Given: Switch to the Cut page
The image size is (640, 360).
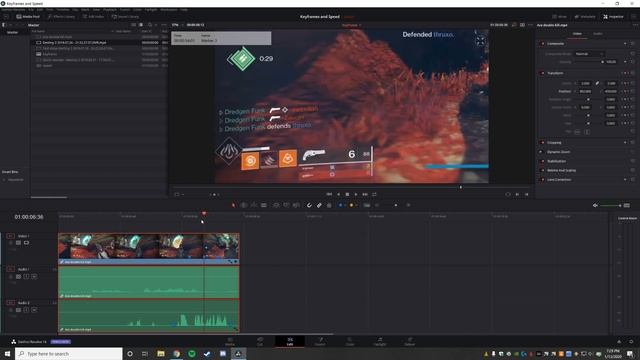Looking at the screenshot, I should pos(260,341).
